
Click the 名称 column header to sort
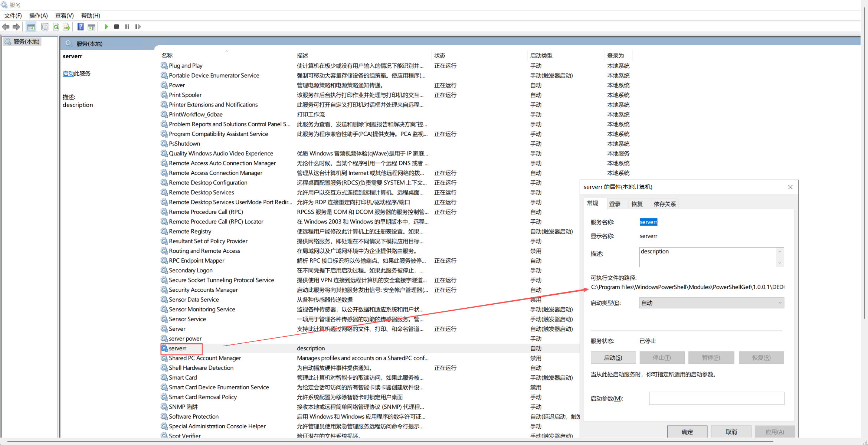point(167,56)
